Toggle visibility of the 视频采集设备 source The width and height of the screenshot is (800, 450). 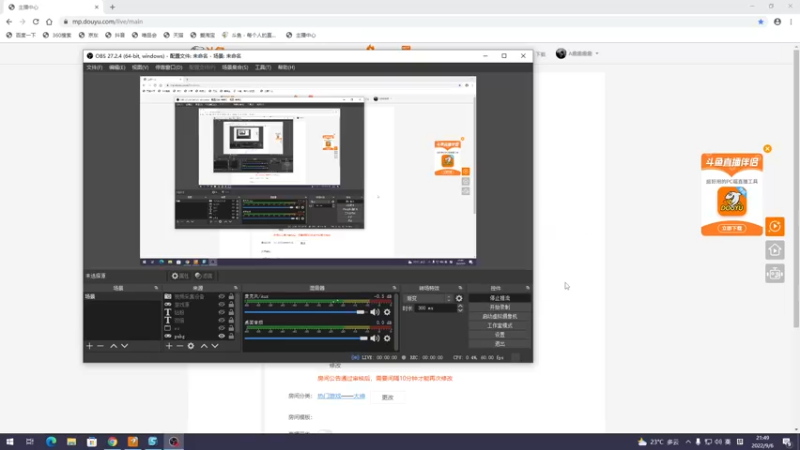coord(221,296)
